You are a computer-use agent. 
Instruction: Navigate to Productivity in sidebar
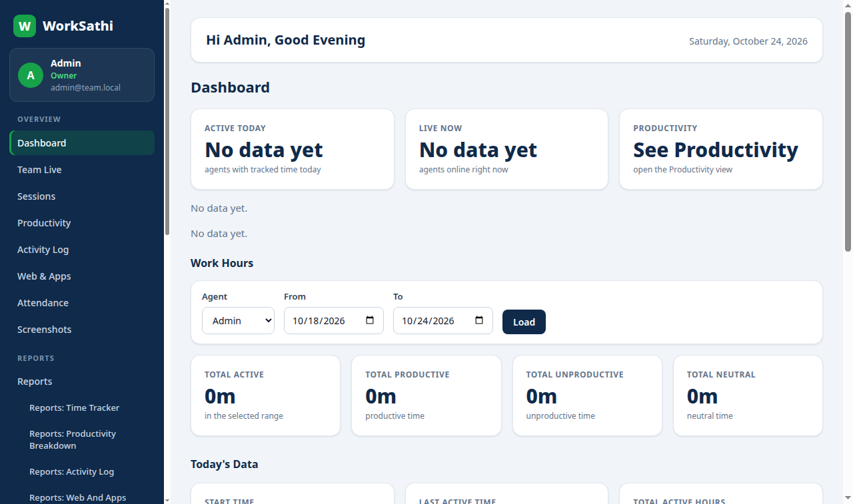pos(82,223)
